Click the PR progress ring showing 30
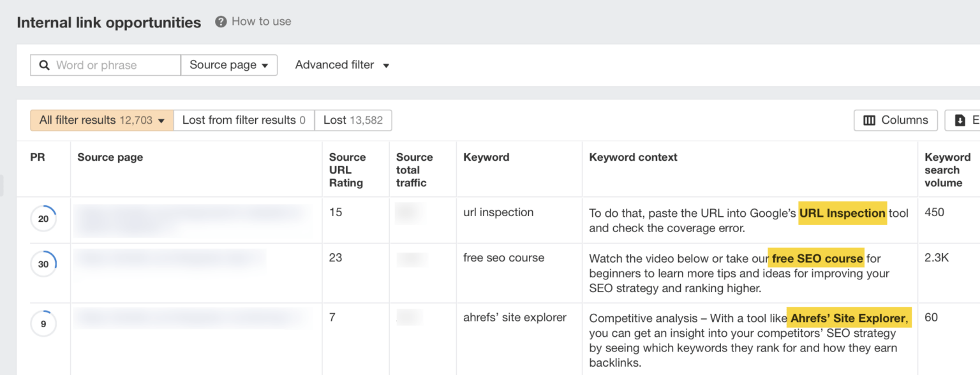The width and height of the screenshot is (980, 375). 43,263
